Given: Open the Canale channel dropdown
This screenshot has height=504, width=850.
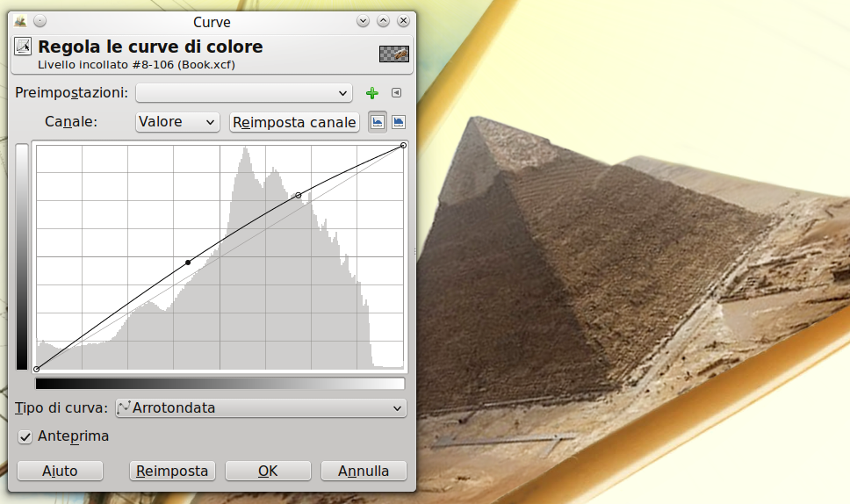Looking at the screenshot, I should 177,122.
